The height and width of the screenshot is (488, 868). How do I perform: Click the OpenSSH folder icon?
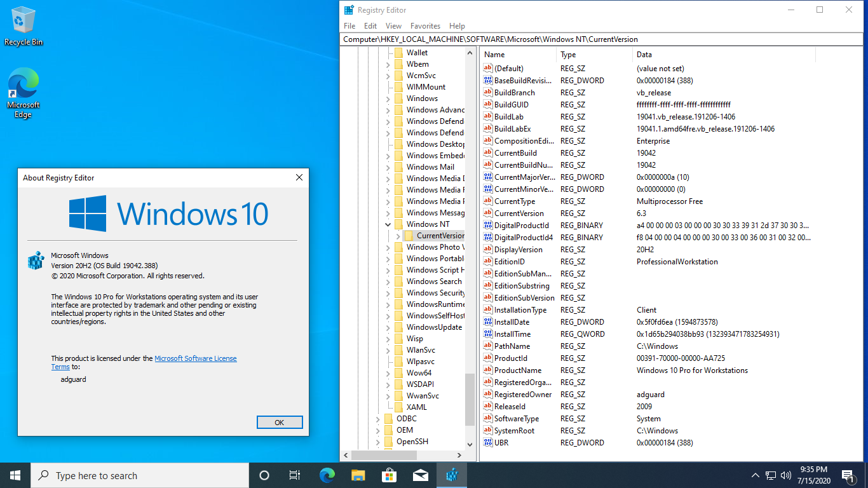[389, 442]
